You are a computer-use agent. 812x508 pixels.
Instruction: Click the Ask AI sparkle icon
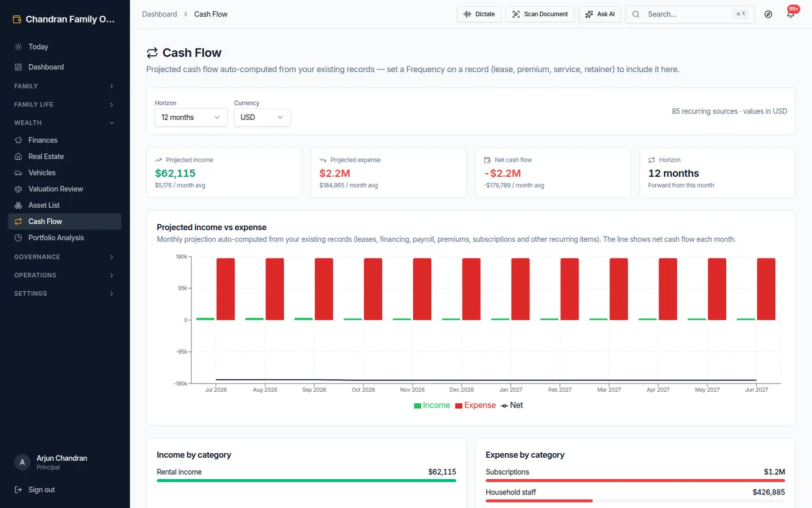click(x=589, y=14)
